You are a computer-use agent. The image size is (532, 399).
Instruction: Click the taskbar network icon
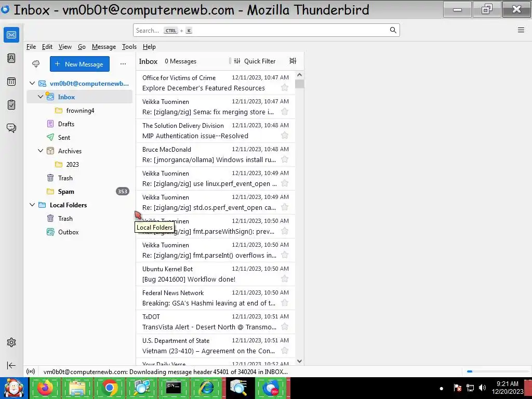(470, 388)
